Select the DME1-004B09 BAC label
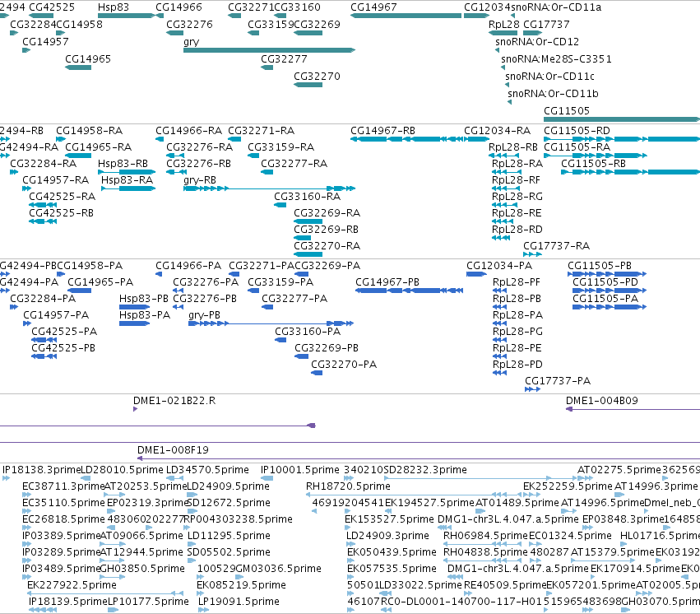This screenshot has height=614, width=700. point(602,401)
